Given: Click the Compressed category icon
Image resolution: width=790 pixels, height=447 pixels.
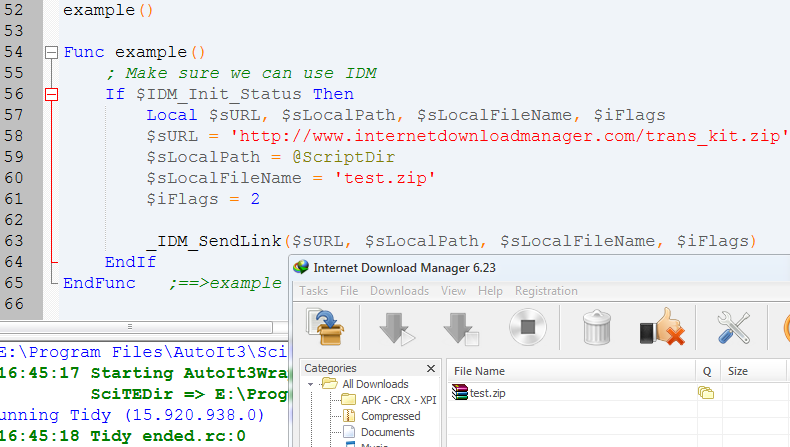Looking at the screenshot, I should pos(349,416).
